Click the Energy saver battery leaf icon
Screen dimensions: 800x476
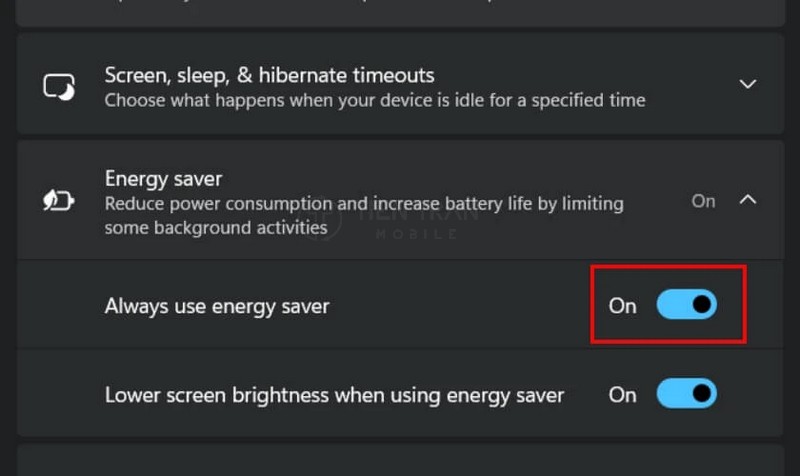click(59, 201)
